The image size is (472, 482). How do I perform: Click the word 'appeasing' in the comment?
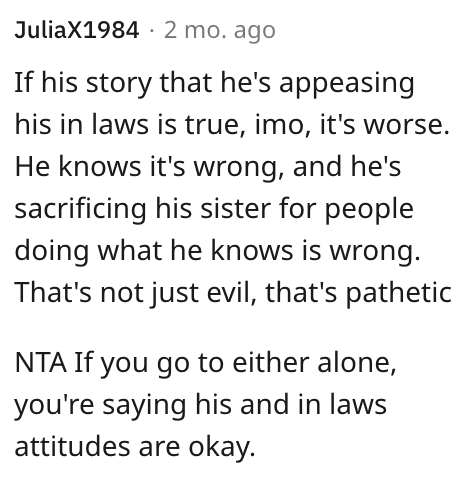click(346, 84)
